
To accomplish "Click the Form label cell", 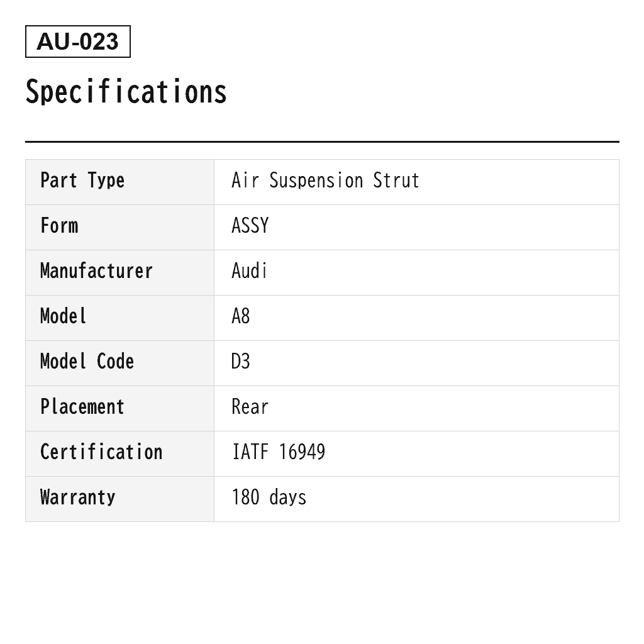I will tap(119, 227).
